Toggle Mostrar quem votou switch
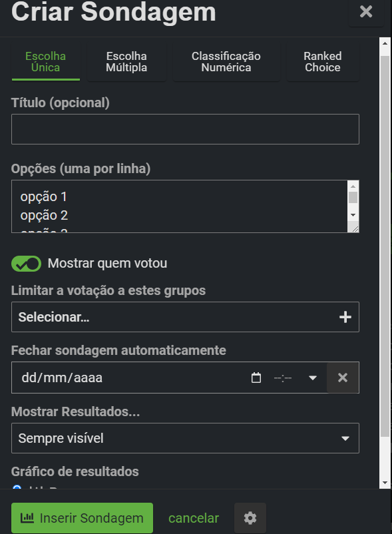Viewport: 392px width, 534px height. [x=26, y=264]
